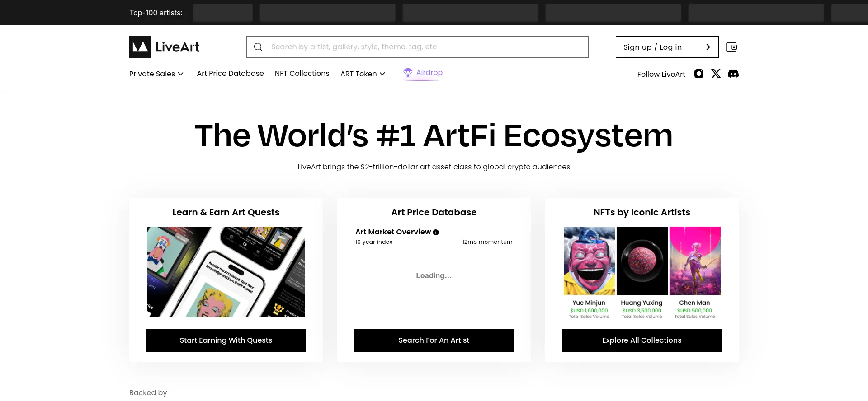The height and width of the screenshot is (401, 868).
Task: Open Yue Minjun artwork thumbnail
Action: tap(589, 261)
